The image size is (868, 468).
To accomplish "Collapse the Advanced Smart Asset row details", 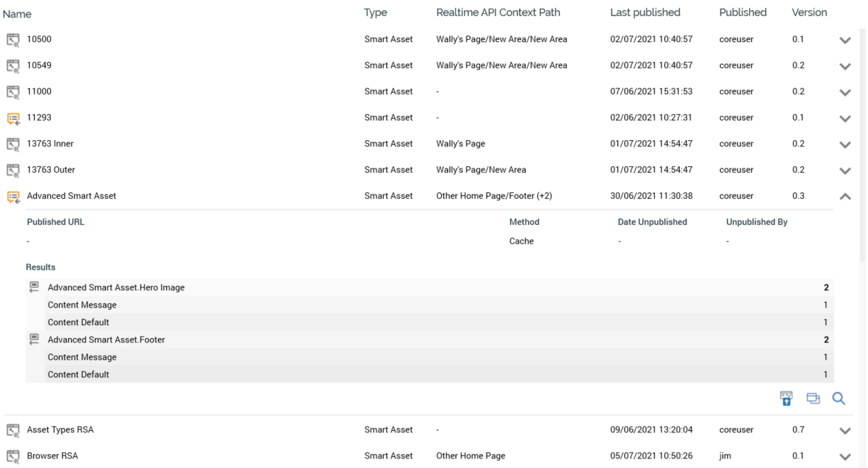I will [845, 196].
